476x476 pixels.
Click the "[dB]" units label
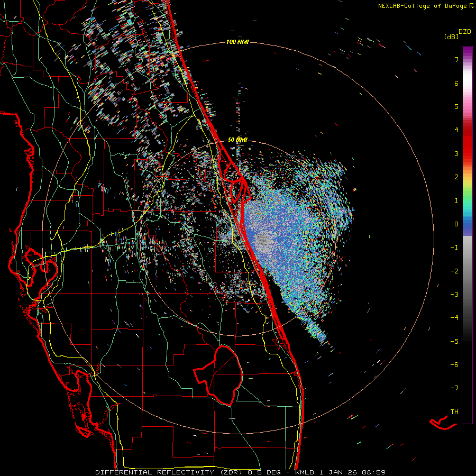click(x=451, y=36)
